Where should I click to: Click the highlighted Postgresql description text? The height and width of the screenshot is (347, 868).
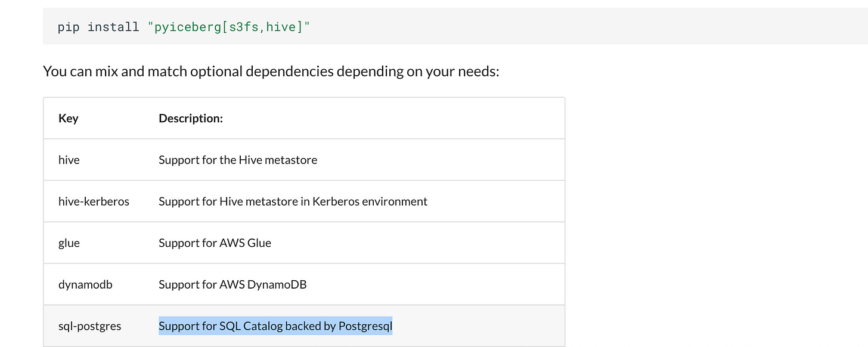tap(275, 326)
